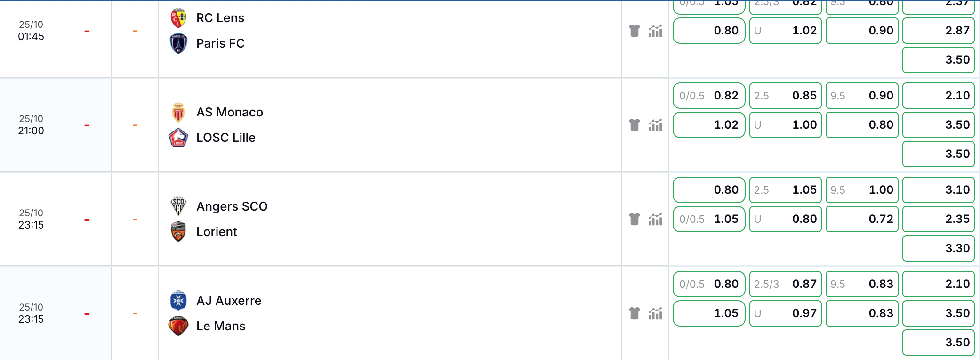The width and height of the screenshot is (980, 360).
Task: Open the Angers SCO team name
Action: tap(232, 206)
